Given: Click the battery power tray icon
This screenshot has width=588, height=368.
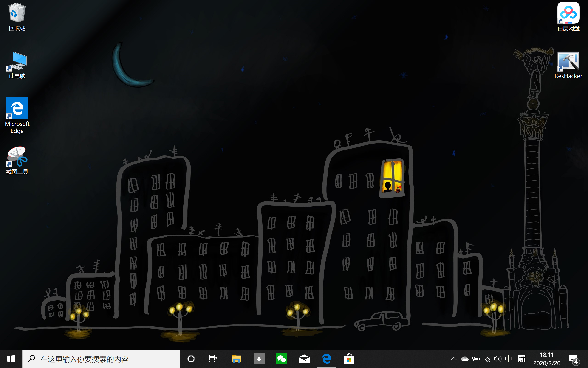Looking at the screenshot, I should (476, 359).
